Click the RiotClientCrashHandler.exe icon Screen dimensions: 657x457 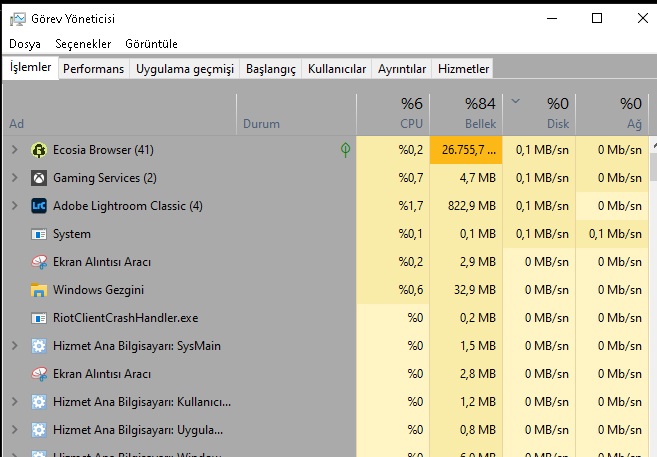point(39,318)
